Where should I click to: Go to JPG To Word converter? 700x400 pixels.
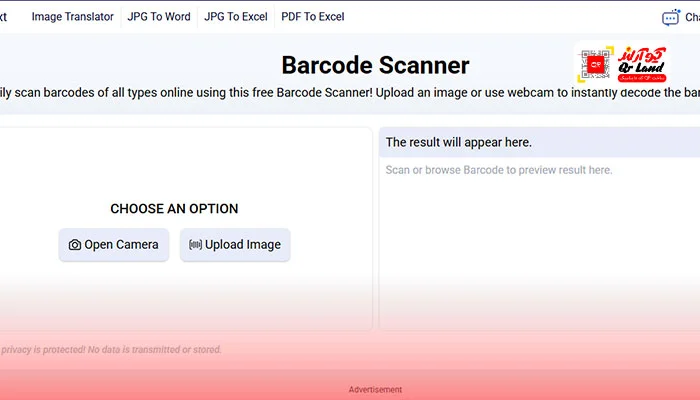[158, 17]
